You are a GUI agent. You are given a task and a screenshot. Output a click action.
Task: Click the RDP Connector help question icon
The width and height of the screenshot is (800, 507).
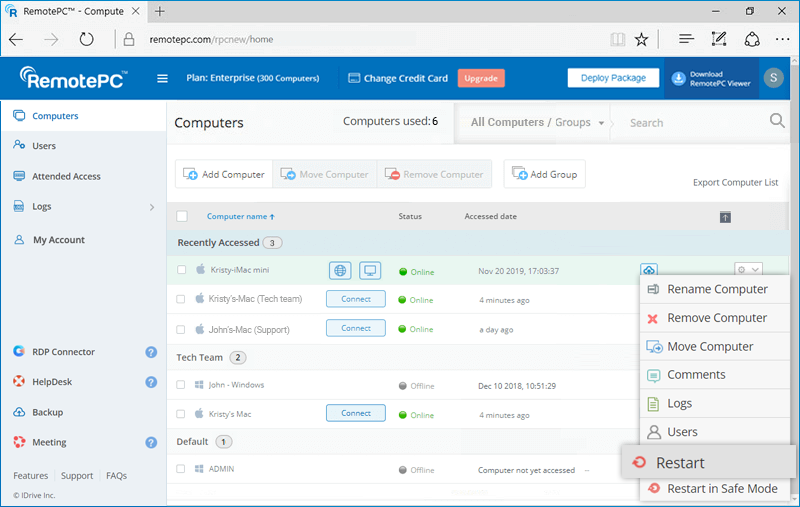pyautogui.click(x=151, y=352)
